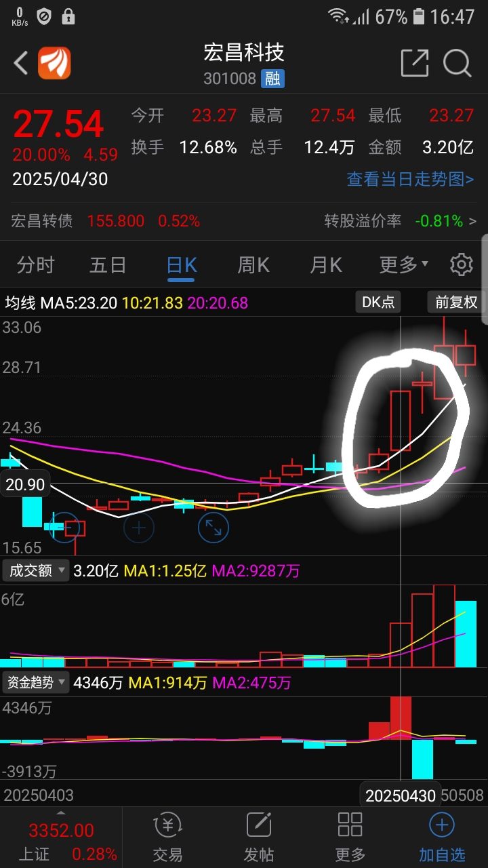488x868 pixels.
Task: Tap the 20250430 crosshair date label
Action: 401,795
